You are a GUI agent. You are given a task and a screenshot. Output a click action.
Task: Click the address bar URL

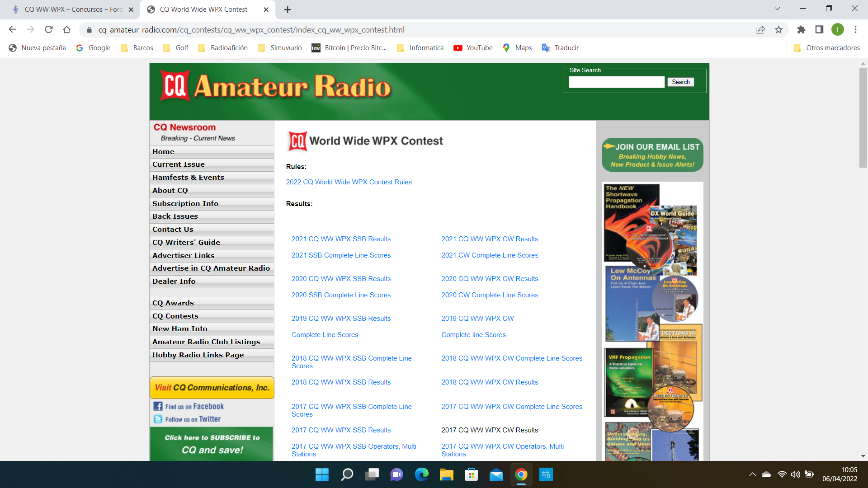pyautogui.click(x=251, y=30)
